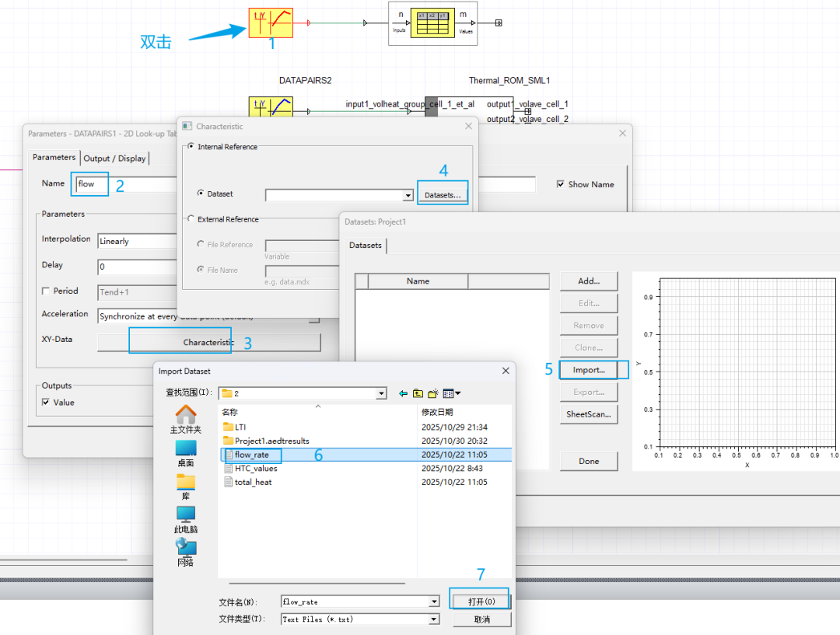Open the view menu icon in Import Dataset
Image resolution: width=840 pixels, height=635 pixels.
coord(452,393)
